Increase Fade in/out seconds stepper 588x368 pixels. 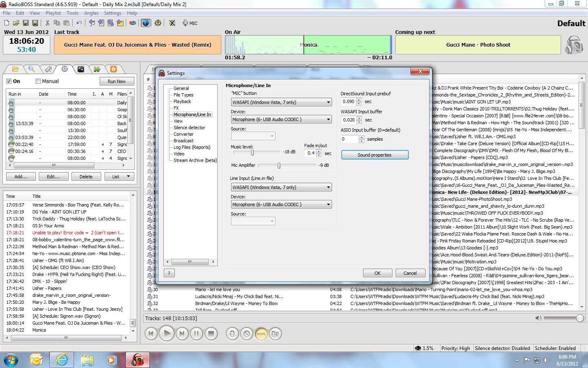(318, 151)
